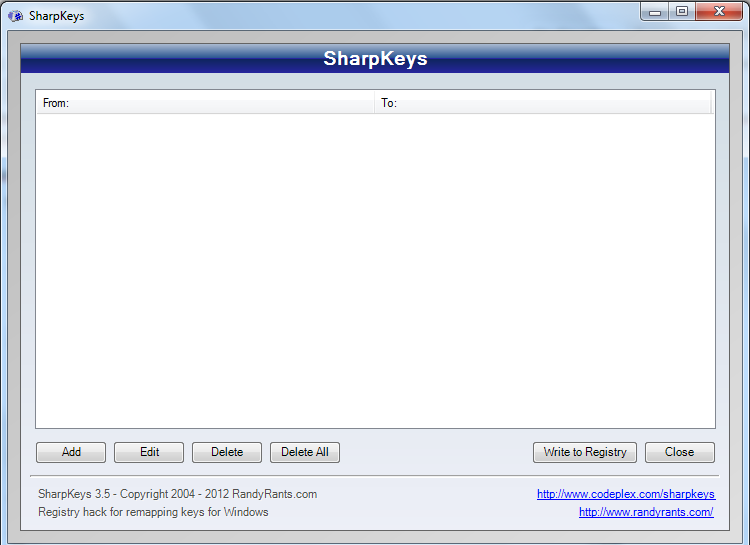Apply changes with Write to Registry
This screenshot has height=545, width=750.
[x=585, y=452]
